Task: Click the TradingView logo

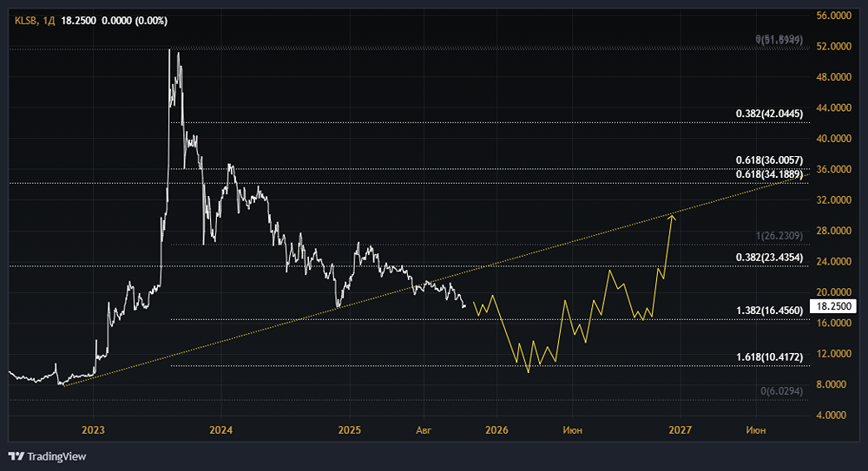Action: pyautogui.click(x=48, y=456)
